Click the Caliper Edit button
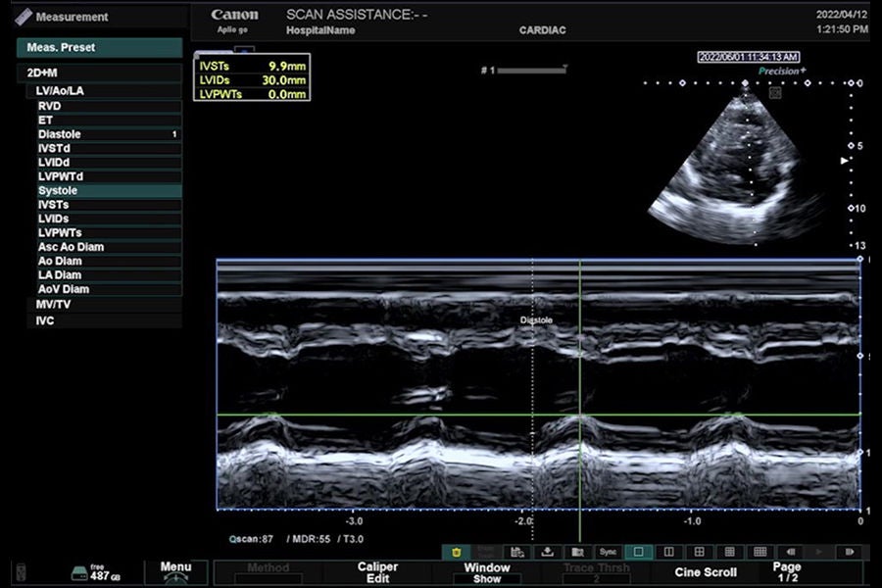 tap(377, 572)
